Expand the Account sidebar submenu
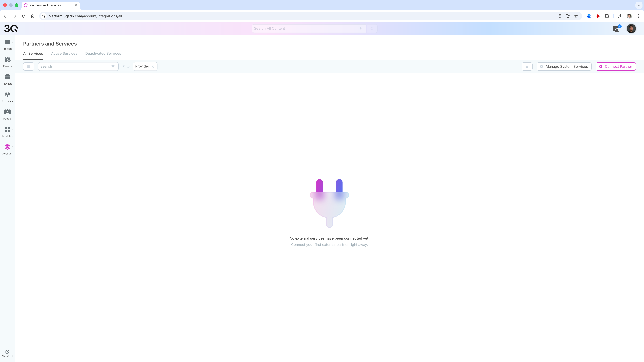Screen dimensions: 644x362 pos(13,147)
